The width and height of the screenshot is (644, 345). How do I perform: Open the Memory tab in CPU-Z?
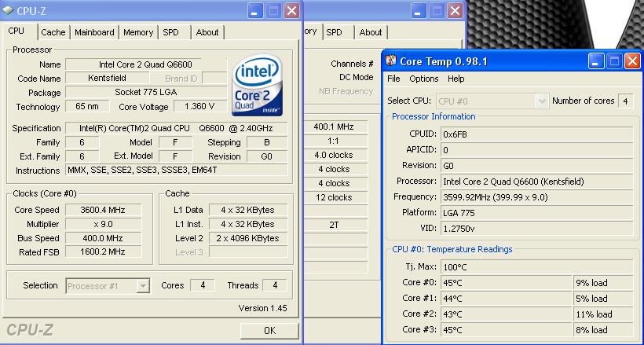(x=138, y=32)
